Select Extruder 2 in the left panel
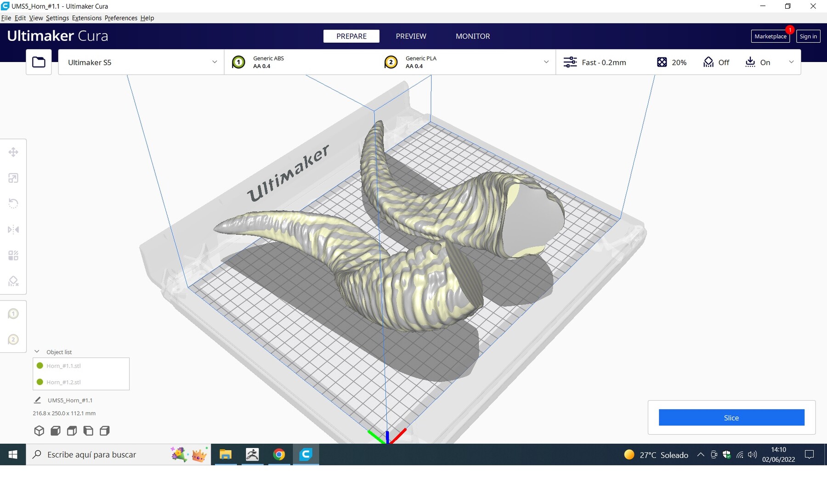 [13, 340]
